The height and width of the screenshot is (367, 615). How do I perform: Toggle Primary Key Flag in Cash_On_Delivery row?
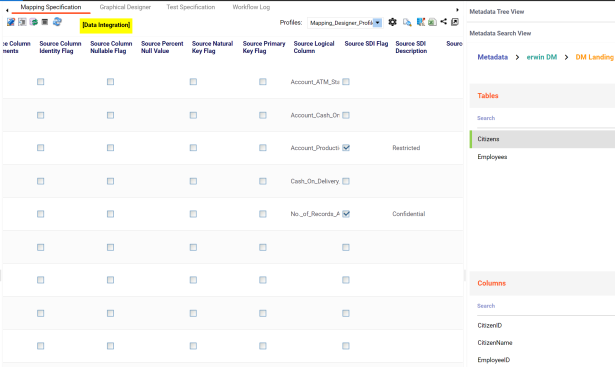pos(263,181)
